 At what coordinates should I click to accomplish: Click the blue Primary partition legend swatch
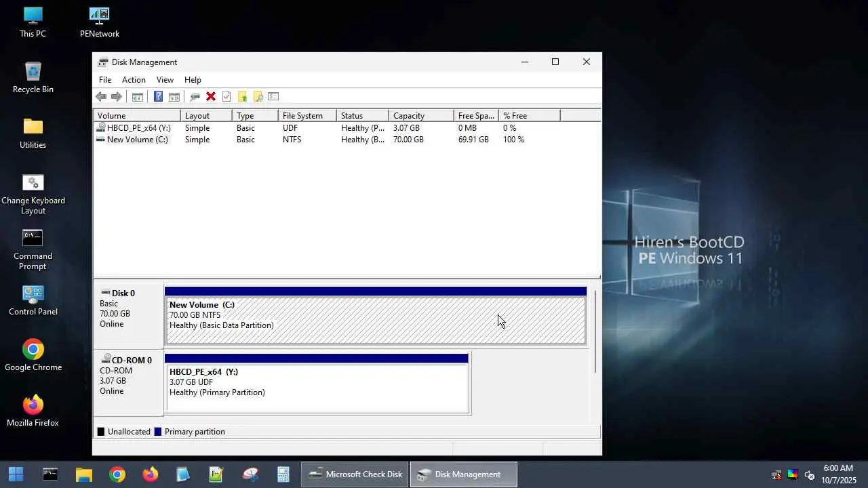pos(158,432)
